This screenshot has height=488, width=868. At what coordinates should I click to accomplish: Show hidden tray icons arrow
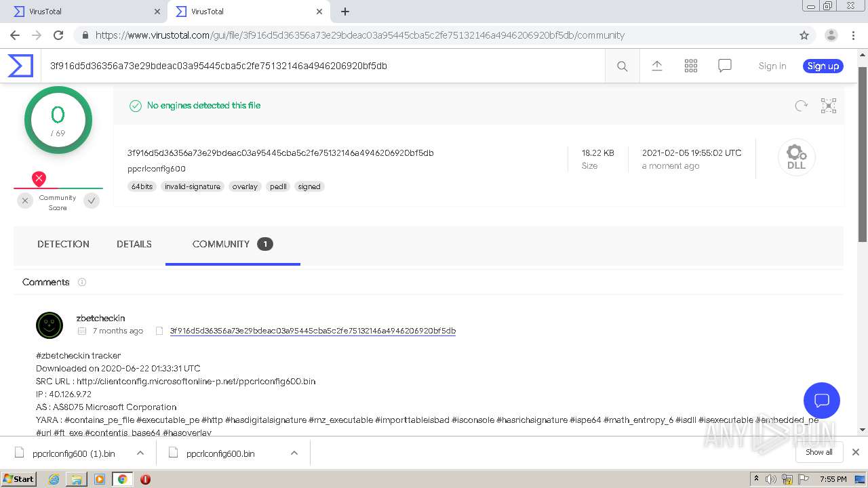(755, 479)
